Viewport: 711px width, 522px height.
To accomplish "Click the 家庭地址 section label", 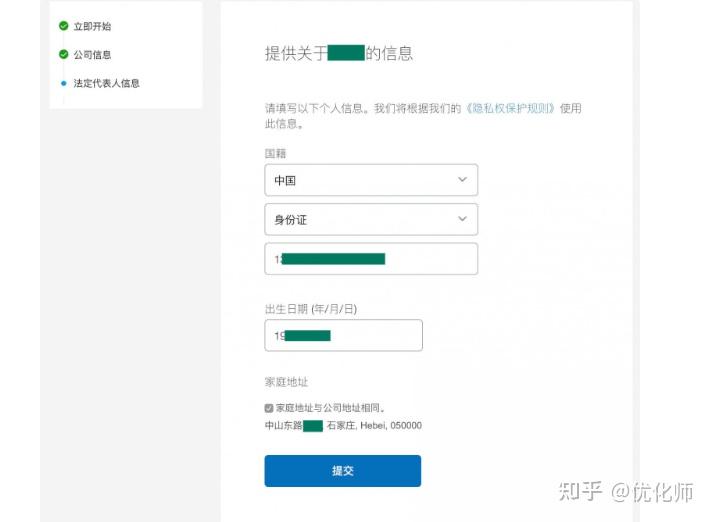I will pyautogui.click(x=286, y=383).
